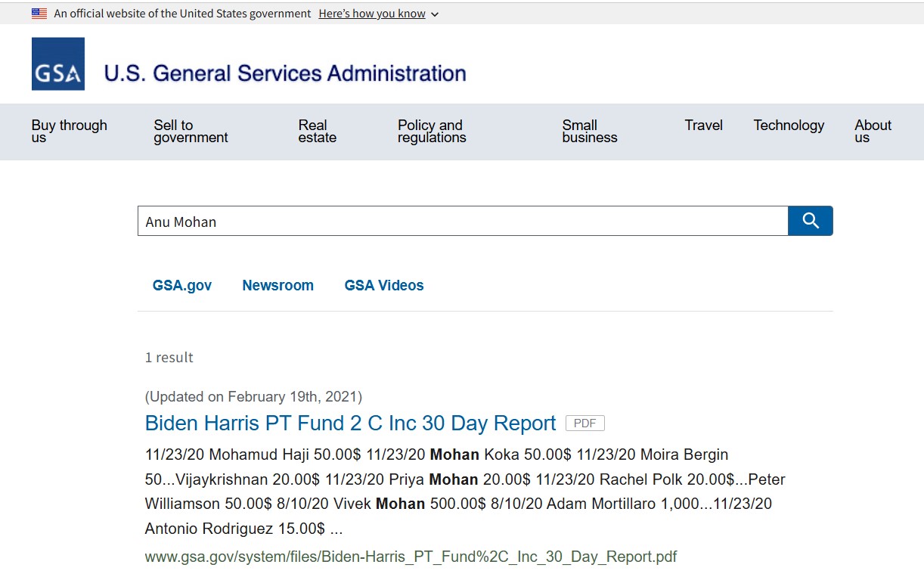
Task: Expand the "Here's how you know" chevron
Action: pyautogui.click(x=435, y=14)
